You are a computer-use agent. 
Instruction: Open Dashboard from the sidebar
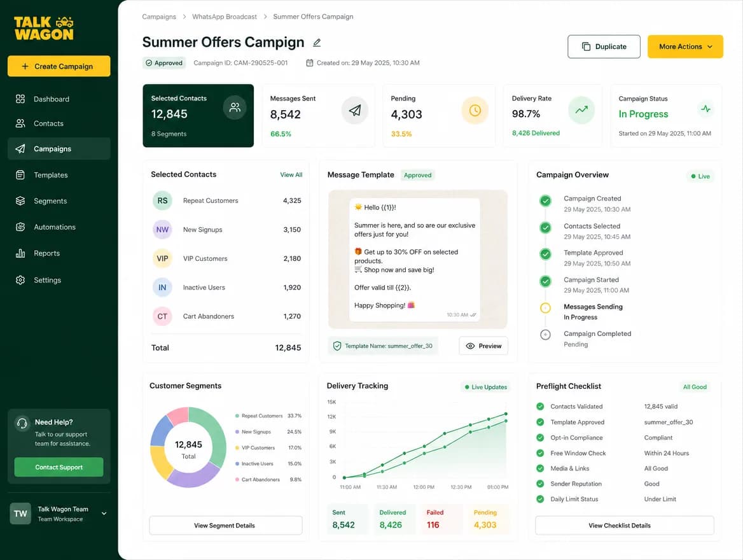[x=59, y=99]
